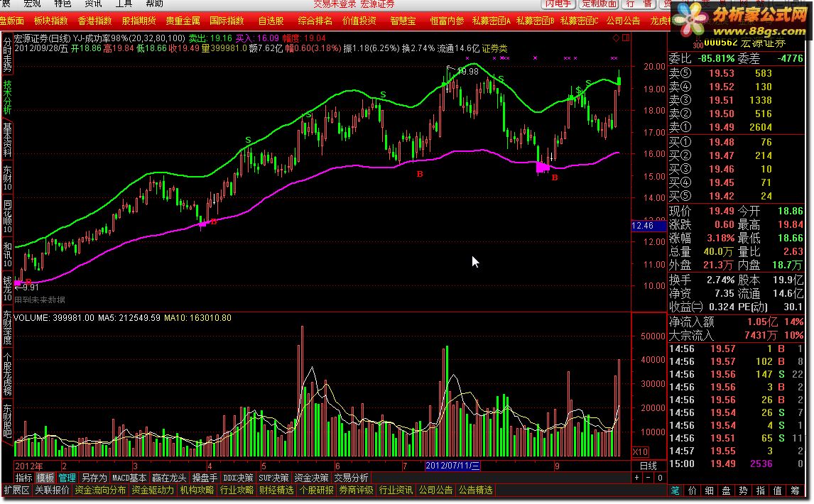Open 国际指数 in the red toolbar
The width and height of the screenshot is (814, 504).
tap(227, 21)
